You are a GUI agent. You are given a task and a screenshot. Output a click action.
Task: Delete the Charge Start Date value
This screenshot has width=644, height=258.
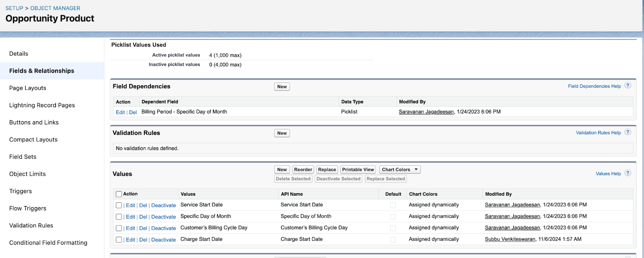pos(143,239)
